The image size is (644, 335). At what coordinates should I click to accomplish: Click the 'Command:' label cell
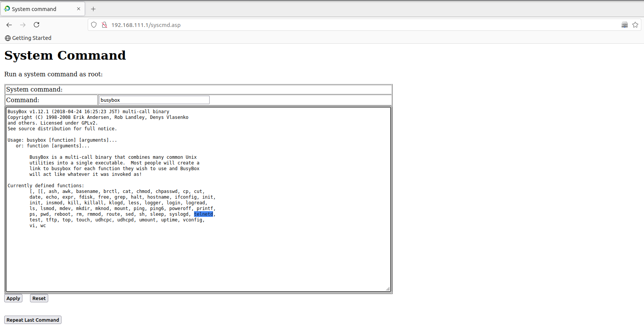(x=51, y=100)
